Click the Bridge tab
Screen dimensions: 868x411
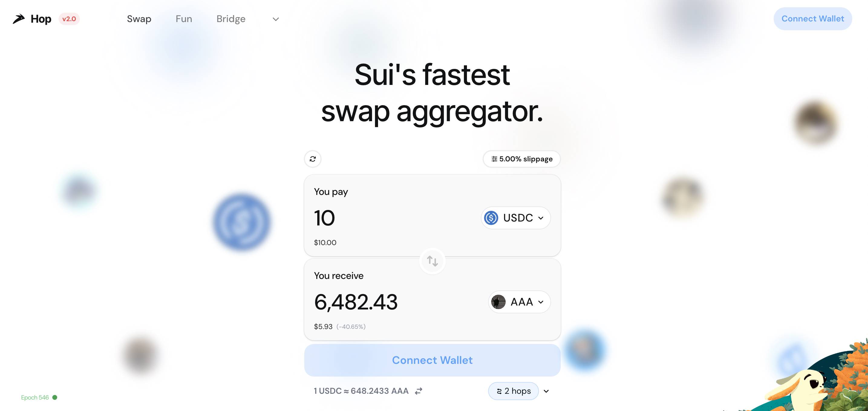(231, 19)
